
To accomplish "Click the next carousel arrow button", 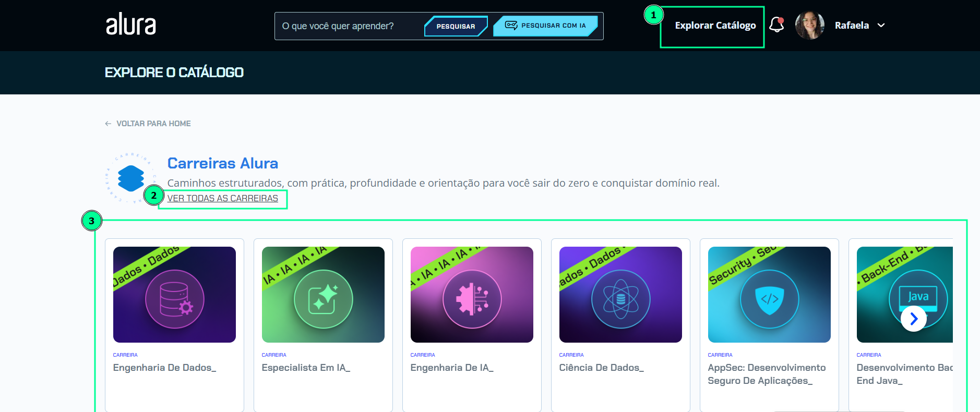I will (914, 319).
